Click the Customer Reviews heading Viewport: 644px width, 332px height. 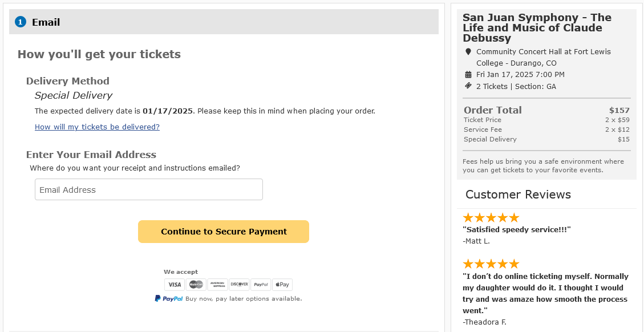tap(518, 195)
